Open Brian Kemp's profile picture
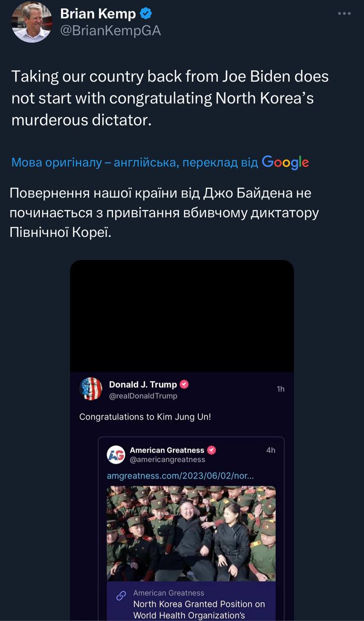Image resolution: width=364 pixels, height=621 pixels. pos(31,22)
